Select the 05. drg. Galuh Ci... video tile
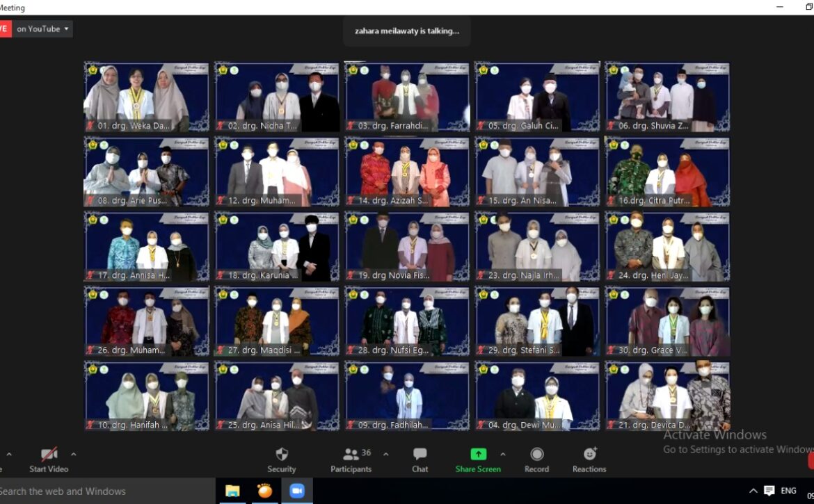This screenshot has width=814, height=504. 537,97
